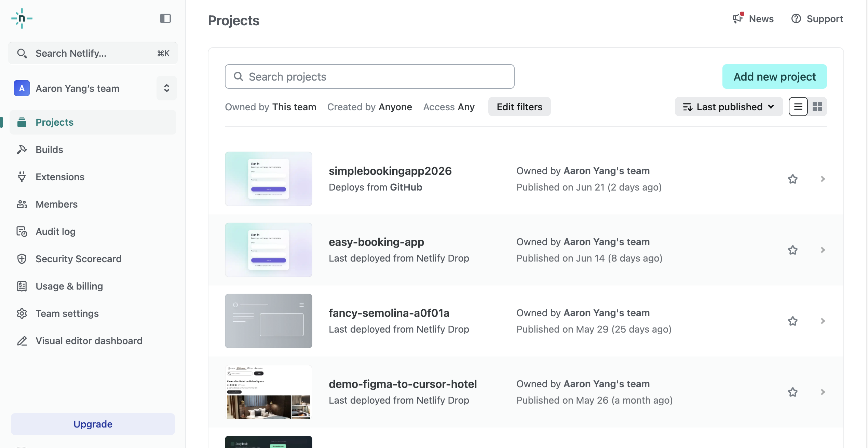Open Team settings page
Image resolution: width=868 pixels, height=448 pixels.
(93, 313)
